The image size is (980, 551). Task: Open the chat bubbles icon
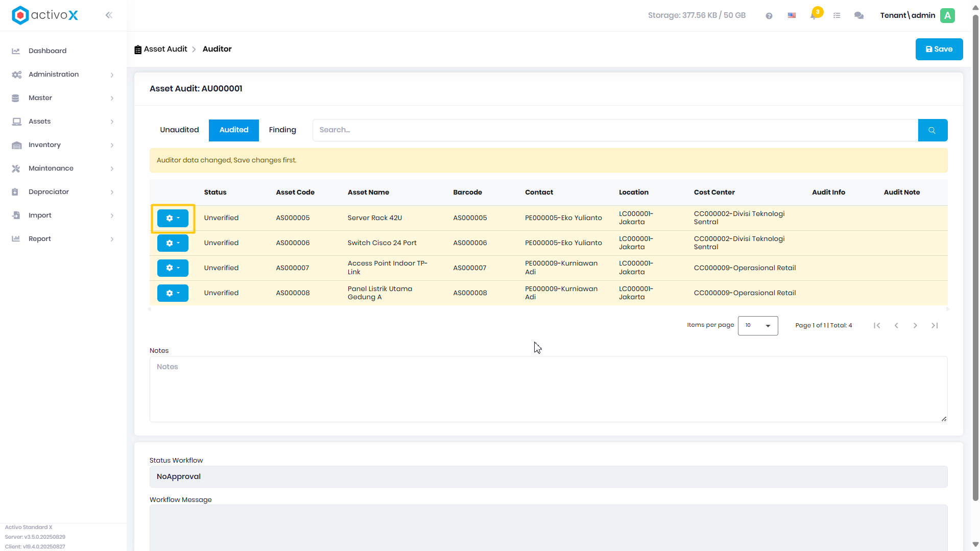pyautogui.click(x=859, y=16)
